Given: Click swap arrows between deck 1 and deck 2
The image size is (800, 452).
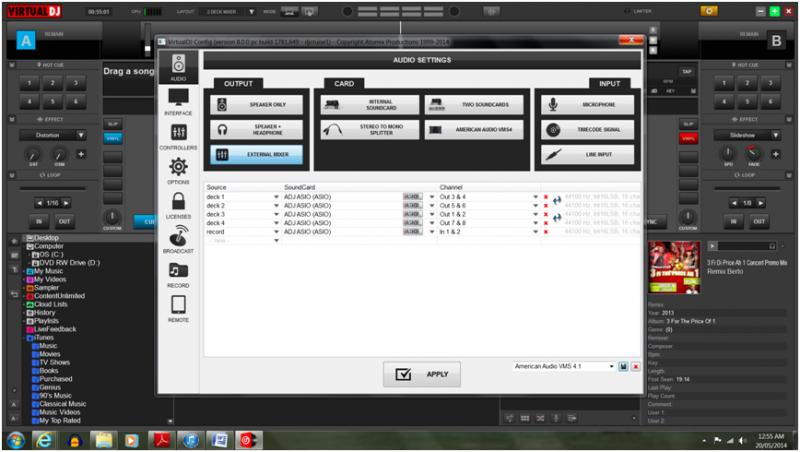Looking at the screenshot, I should [x=557, y=200].
